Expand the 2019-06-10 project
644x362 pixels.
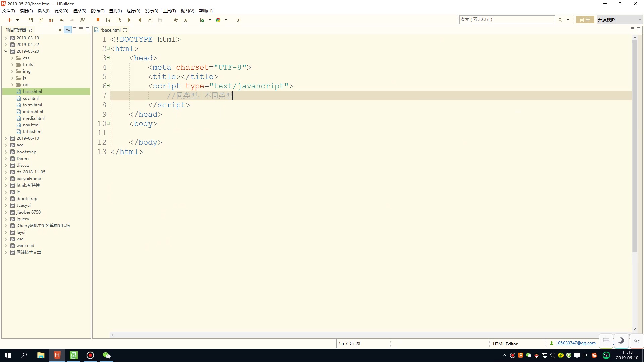tap(6, 138)
